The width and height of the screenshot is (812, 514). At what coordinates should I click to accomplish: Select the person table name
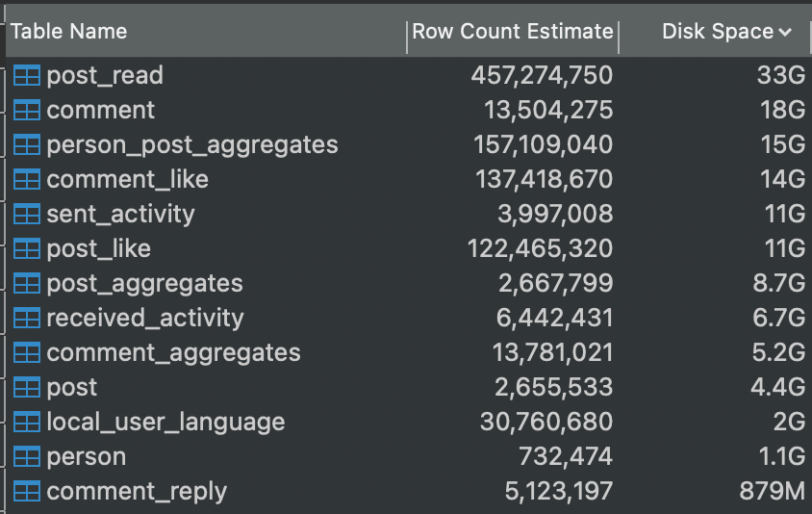pyautogui.click(x=87, y=457)
